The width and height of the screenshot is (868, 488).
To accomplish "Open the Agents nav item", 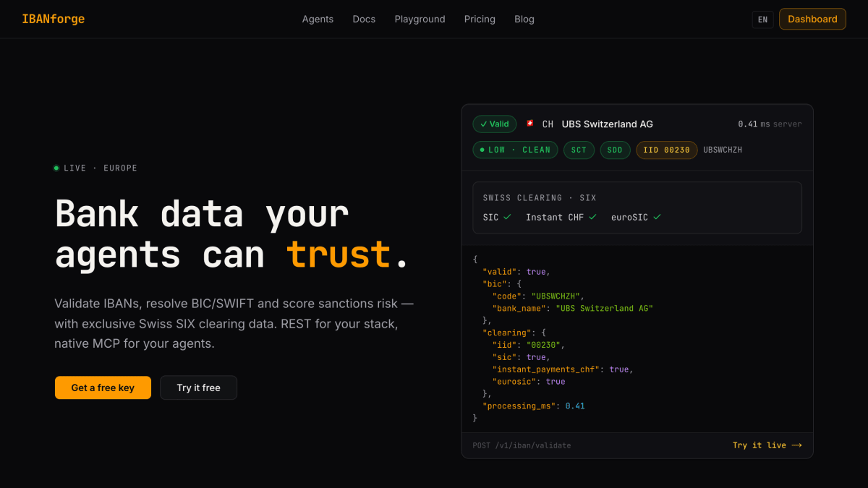I will click(318, 19).
